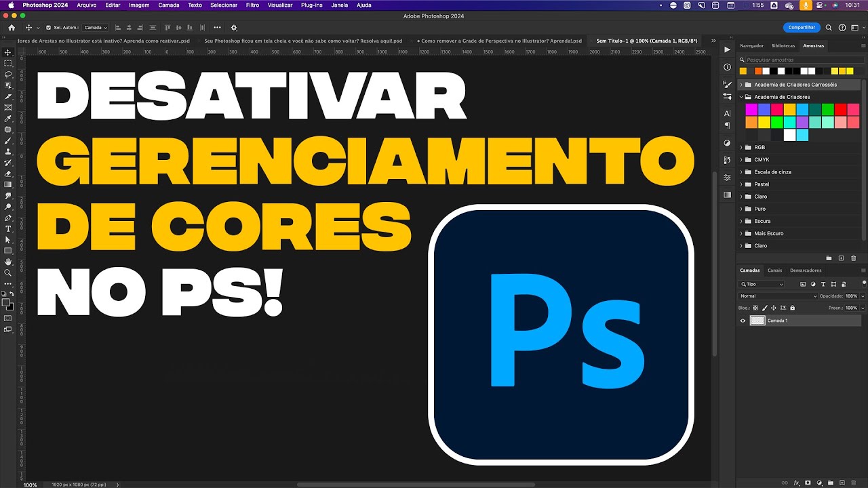The image size is (868, 488).
Task: Open the search magnifier next to Compartilhar
Action: click(829, 28)
